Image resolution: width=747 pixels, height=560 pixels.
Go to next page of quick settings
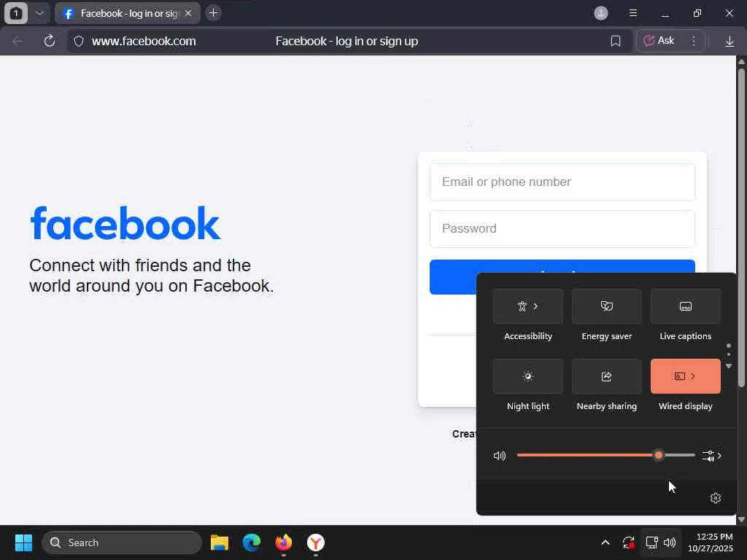[x=729, y=366]
